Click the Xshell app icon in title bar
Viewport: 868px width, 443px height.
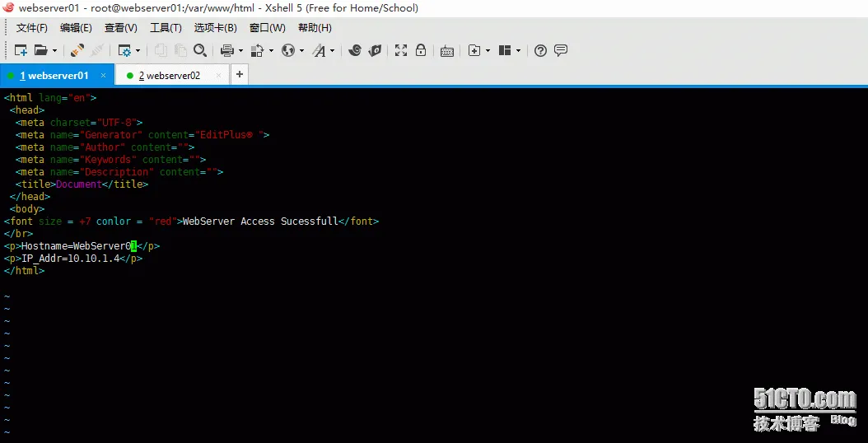(8, 7)
